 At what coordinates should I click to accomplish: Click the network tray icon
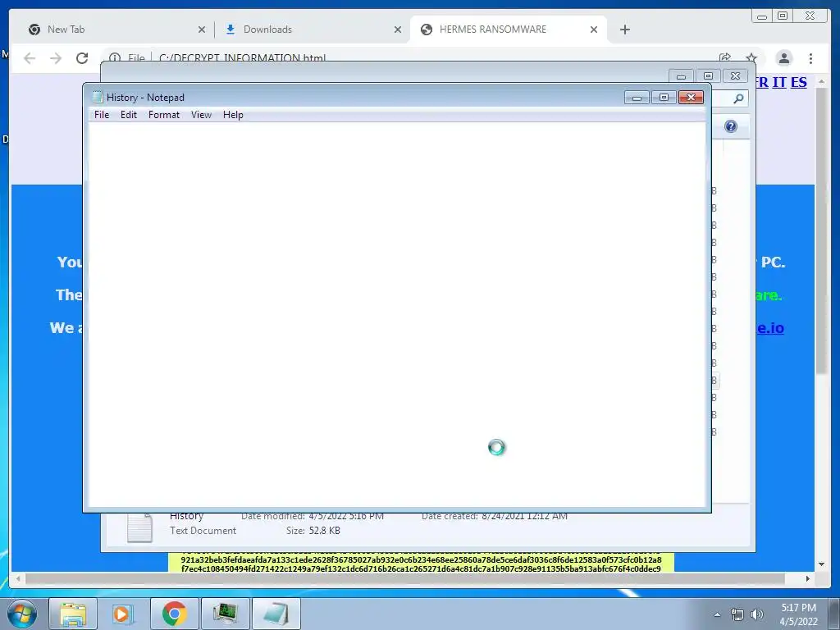pyautogui.click(x=737, y=614)
